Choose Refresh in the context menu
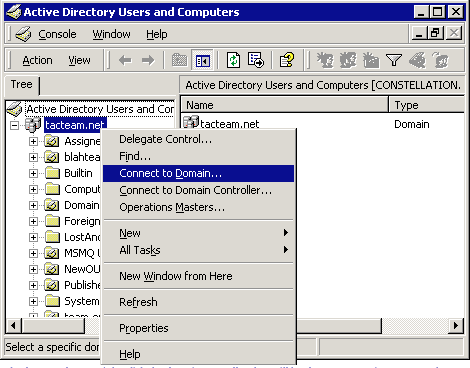470x368 pixels. [198, 302]
